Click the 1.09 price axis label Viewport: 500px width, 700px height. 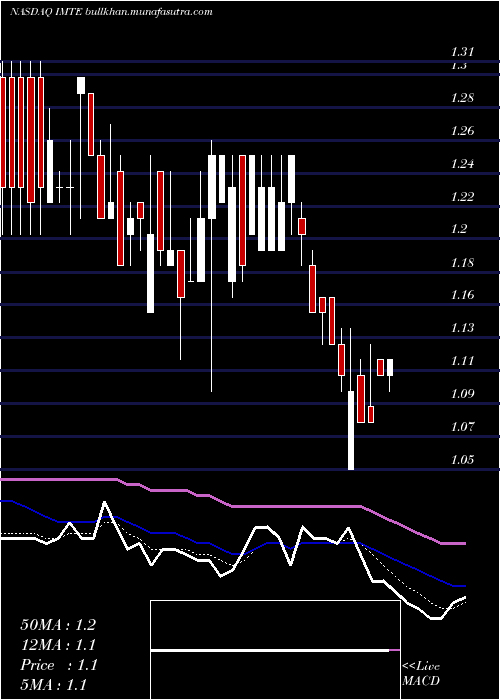pos(462,393)
